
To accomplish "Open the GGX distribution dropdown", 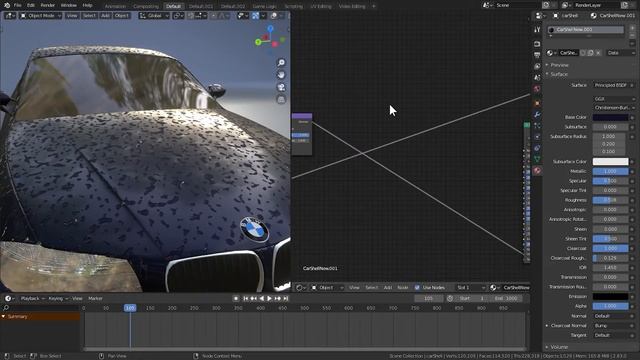I will click(x=614, y=99).
